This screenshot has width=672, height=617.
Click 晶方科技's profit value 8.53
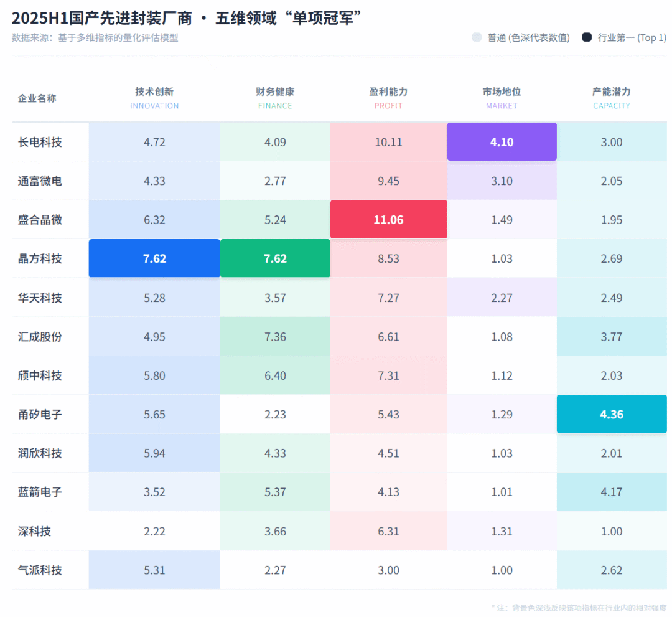(388, 258)
